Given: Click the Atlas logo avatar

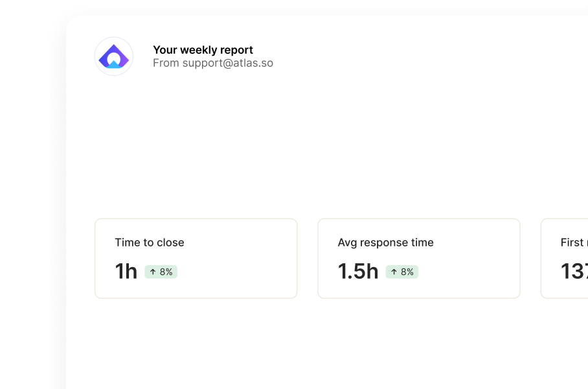Looking at the screenshot, I should coord(113,56).
